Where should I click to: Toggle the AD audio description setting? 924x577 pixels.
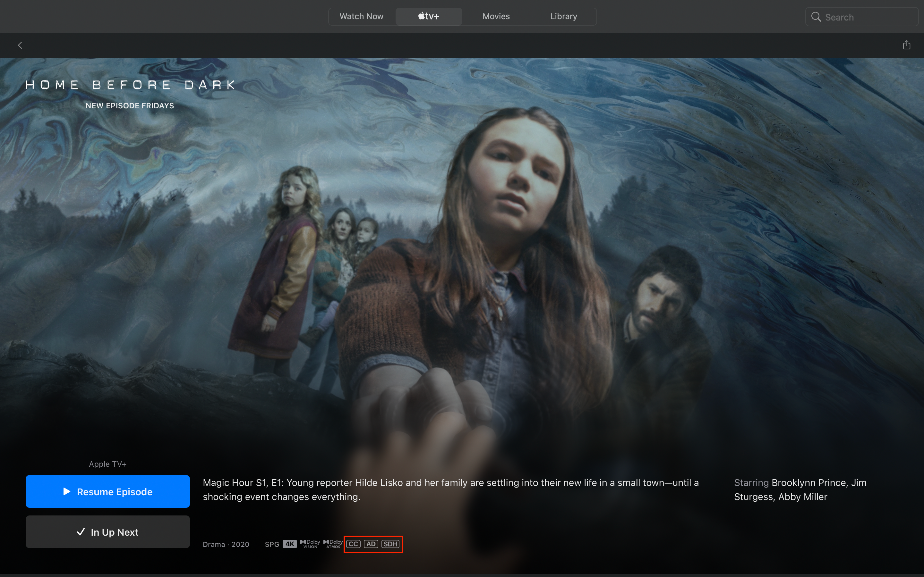[371, 544]
